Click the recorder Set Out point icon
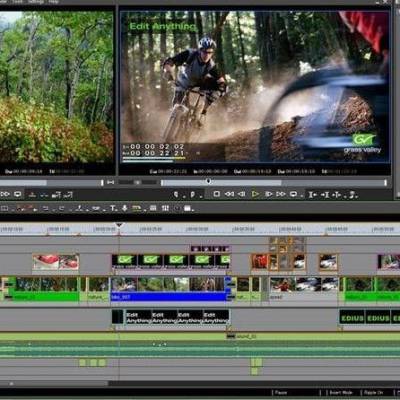400x400 pixels. [x=193, y=194]
